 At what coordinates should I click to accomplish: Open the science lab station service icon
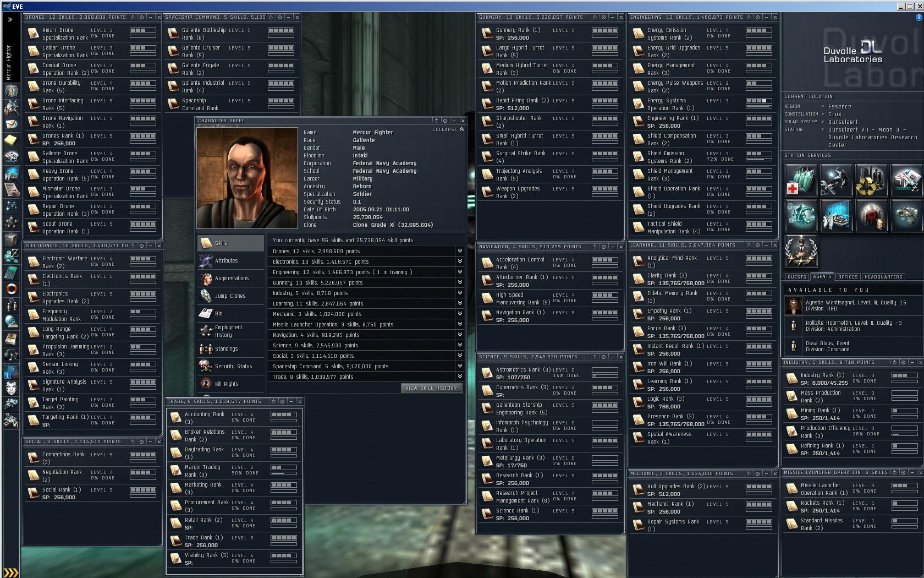(x=836, y=215)
